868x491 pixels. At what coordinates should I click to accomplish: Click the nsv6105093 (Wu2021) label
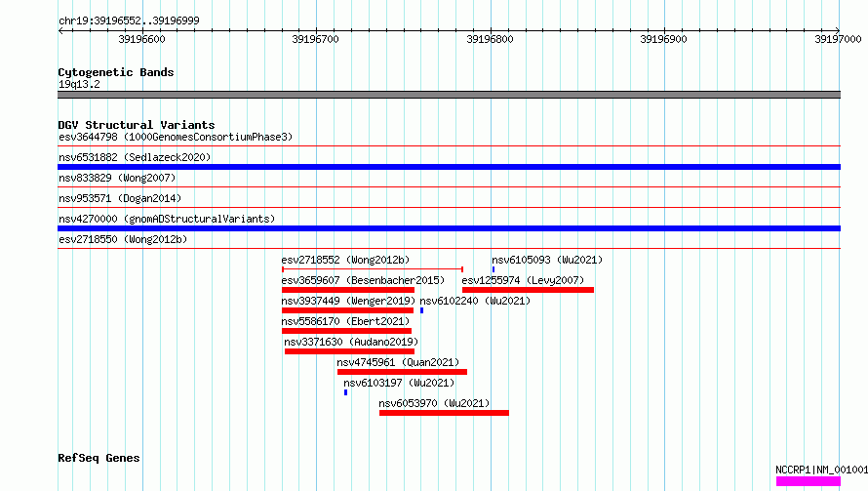(x=547, y=260)
